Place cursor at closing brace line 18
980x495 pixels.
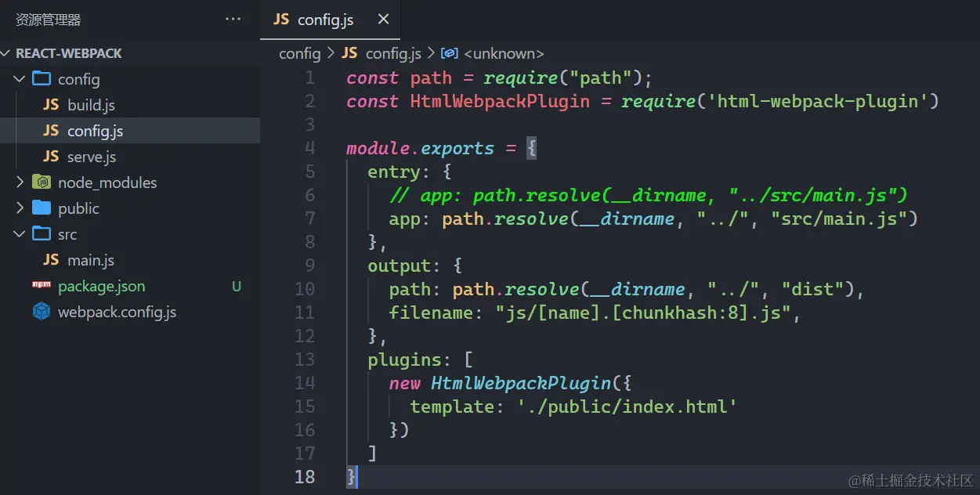tap(352, 477)
